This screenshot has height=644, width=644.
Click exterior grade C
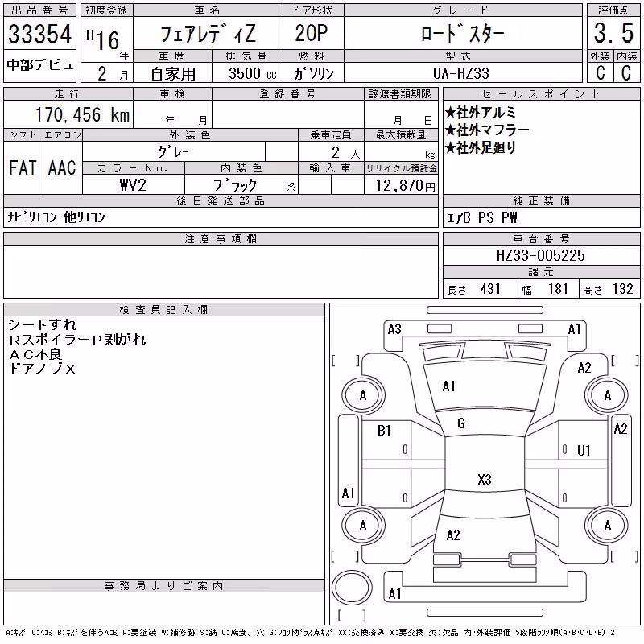click(601, 73)
